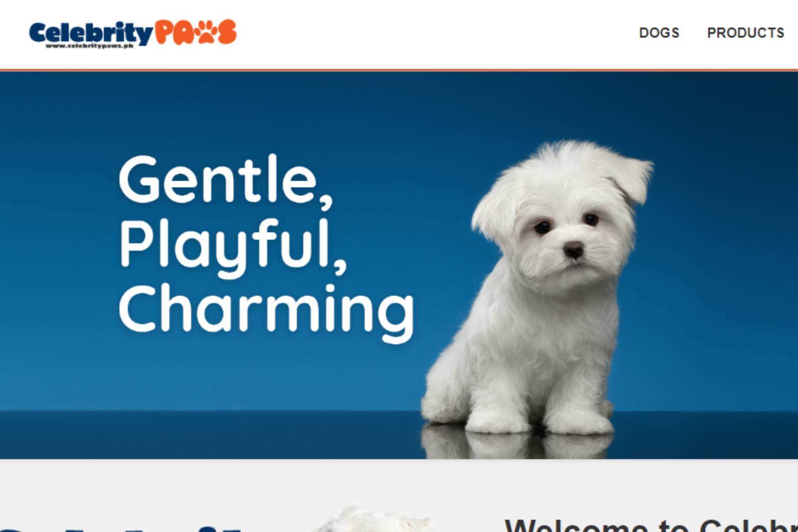Click the www.celebritypaws.ph text under logo
Viewport: 798px width, 532px height.
coord(89,46)
